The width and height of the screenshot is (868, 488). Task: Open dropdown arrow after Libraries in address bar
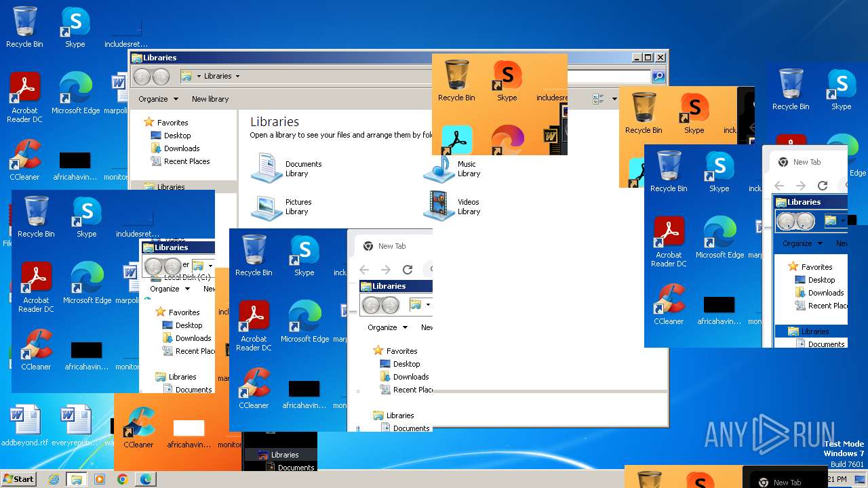pyautogui.click(x=237, y=77)
